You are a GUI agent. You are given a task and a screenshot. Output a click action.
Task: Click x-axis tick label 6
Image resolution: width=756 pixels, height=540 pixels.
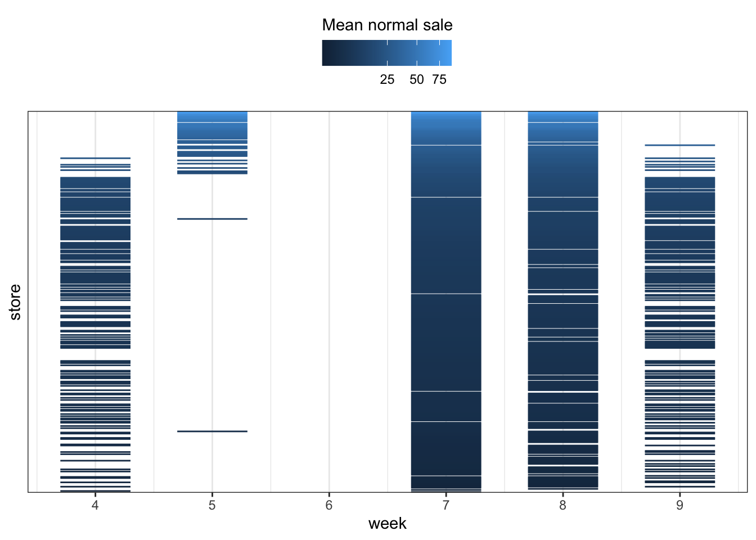[x=329, y=506]
